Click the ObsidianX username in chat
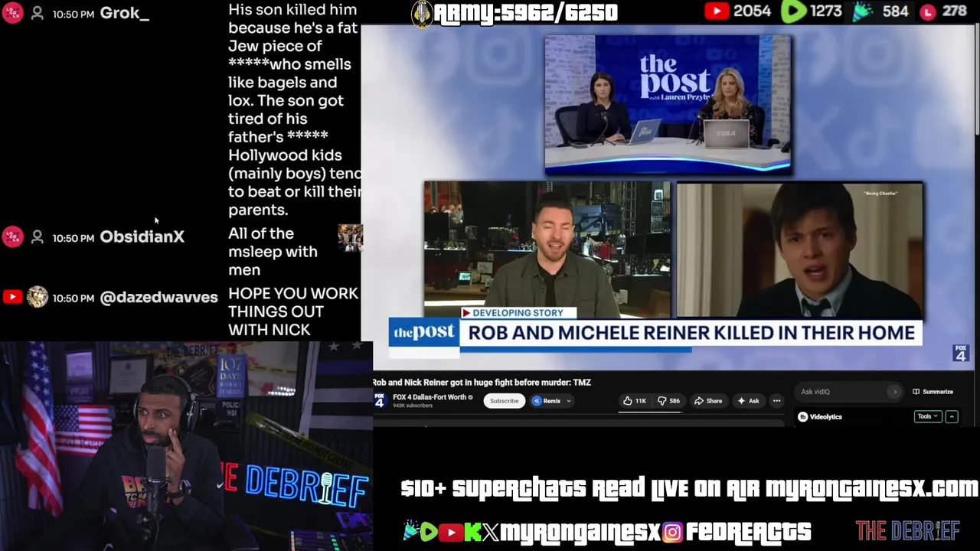Screen dimensions: 980x551 pos(142,237)
